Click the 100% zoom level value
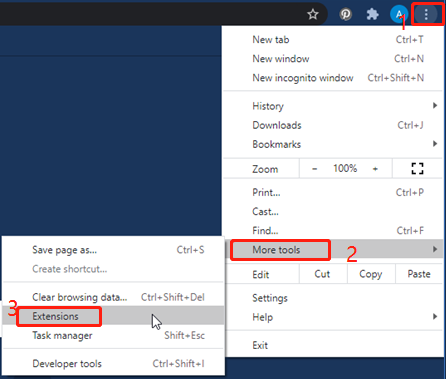This screenshot has height=379, width=446. pyautogui.click(x=345, y=168)
